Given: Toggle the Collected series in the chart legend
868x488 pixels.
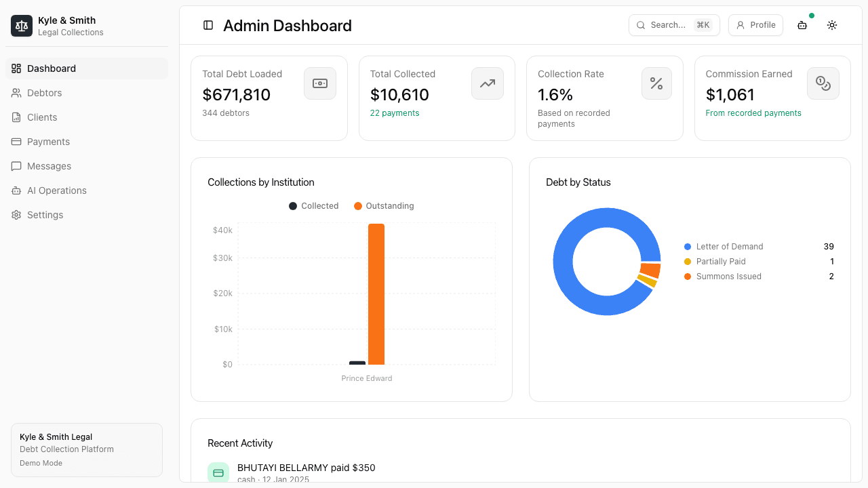Looking at the screenshot, I should tap(313, 205).
